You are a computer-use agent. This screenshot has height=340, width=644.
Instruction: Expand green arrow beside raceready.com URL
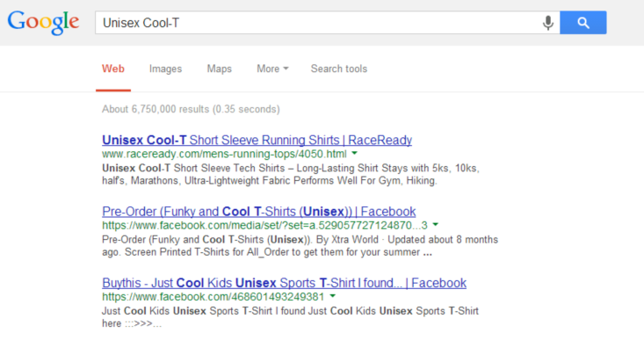click(x=354, y=153)
